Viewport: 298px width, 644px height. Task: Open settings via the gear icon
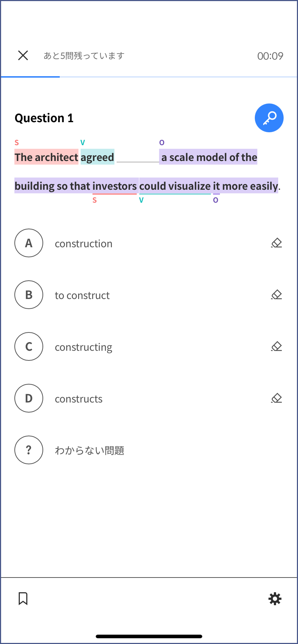point(275,599)
